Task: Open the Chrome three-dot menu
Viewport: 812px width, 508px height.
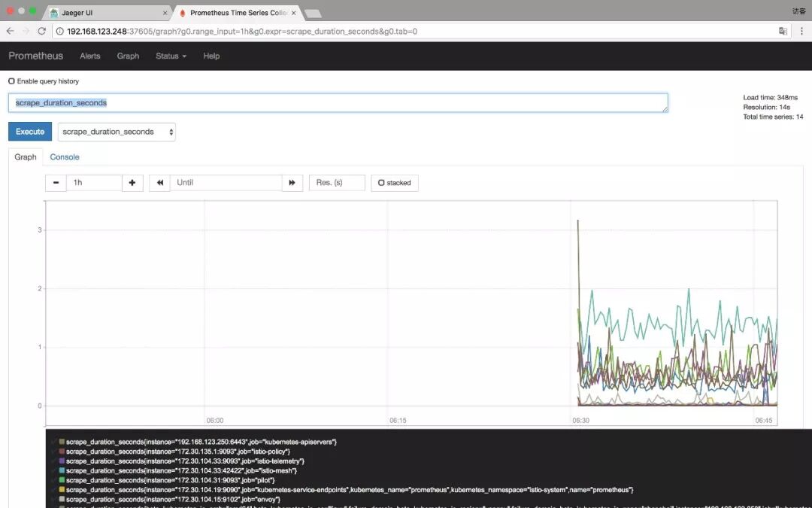Action: (801, 31)
